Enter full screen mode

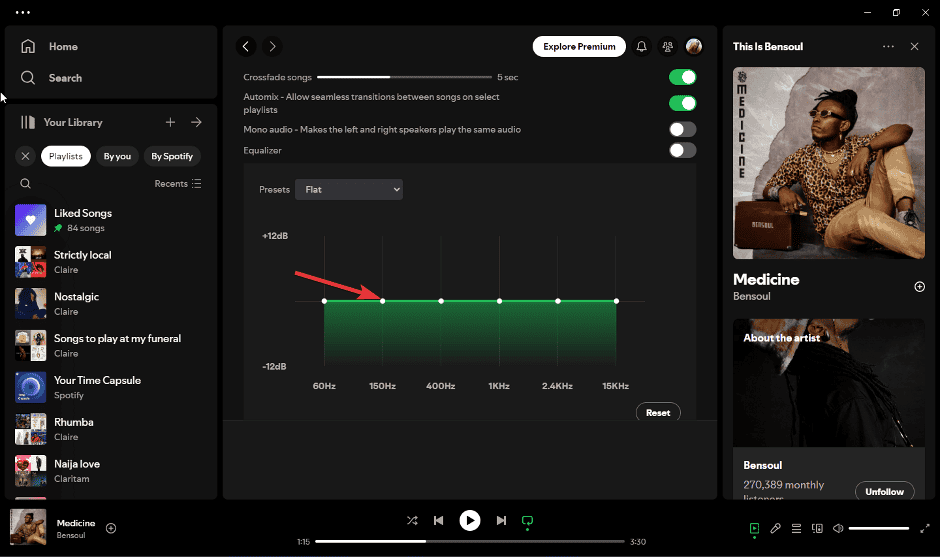pyautogui.click(x=925, y=528)
